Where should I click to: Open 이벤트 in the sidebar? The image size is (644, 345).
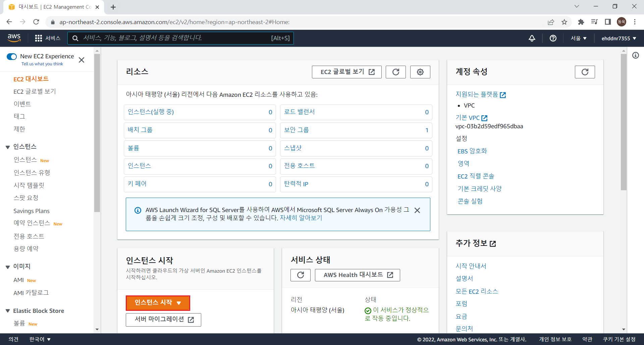click(x=22, y=104)
